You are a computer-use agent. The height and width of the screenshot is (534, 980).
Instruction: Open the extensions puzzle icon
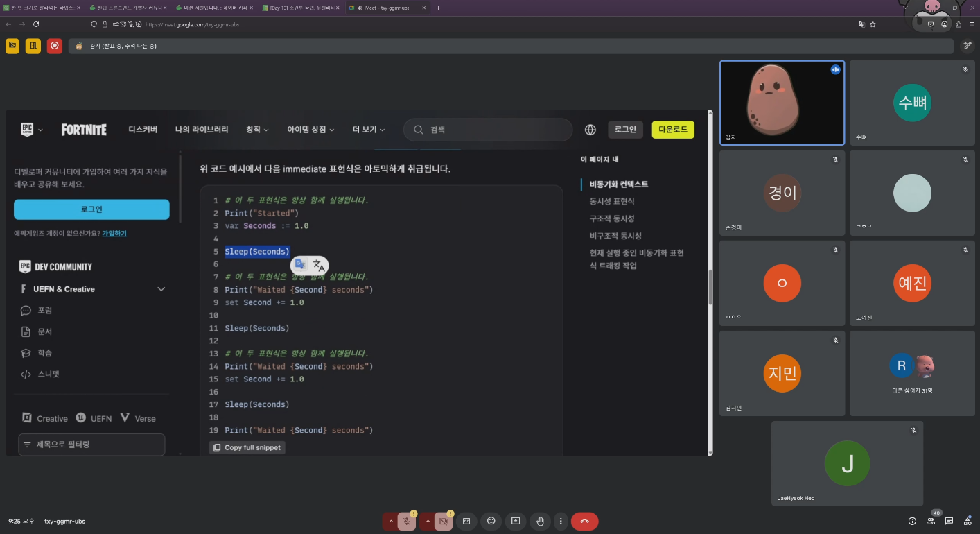959,24
